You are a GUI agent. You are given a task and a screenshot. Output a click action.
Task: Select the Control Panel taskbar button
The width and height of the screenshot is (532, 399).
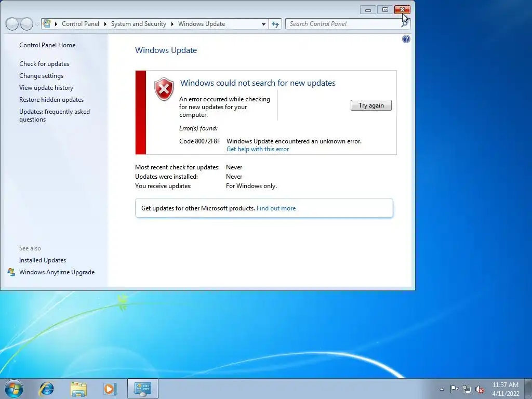tap(143, 389)
